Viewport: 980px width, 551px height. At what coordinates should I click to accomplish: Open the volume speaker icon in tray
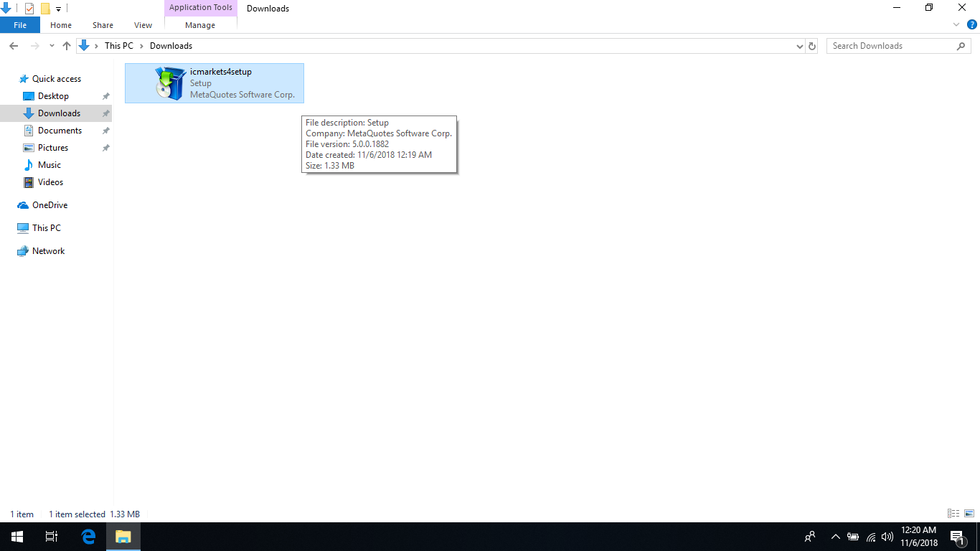(x=887, y=537)
